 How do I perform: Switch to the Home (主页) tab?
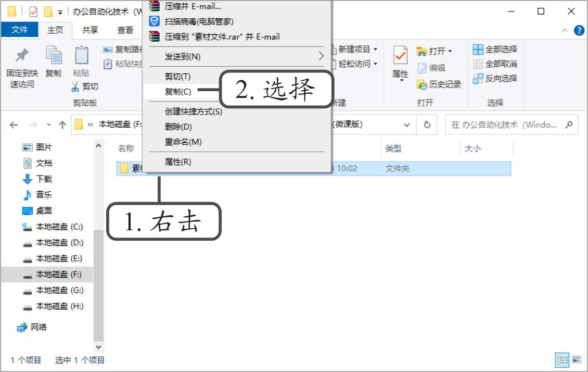point(55,30)
